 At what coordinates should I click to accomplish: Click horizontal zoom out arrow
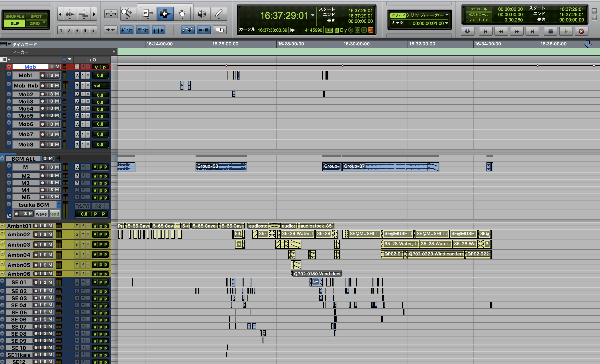[60, 14]
